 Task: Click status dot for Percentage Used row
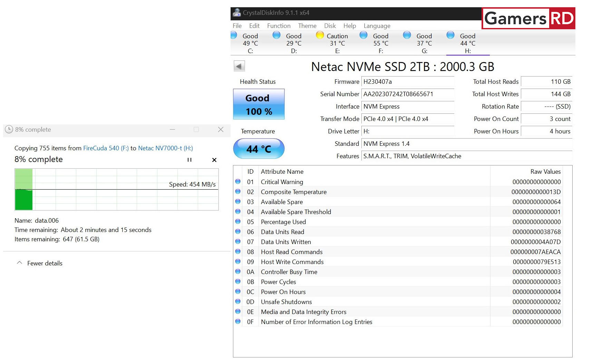238,221
